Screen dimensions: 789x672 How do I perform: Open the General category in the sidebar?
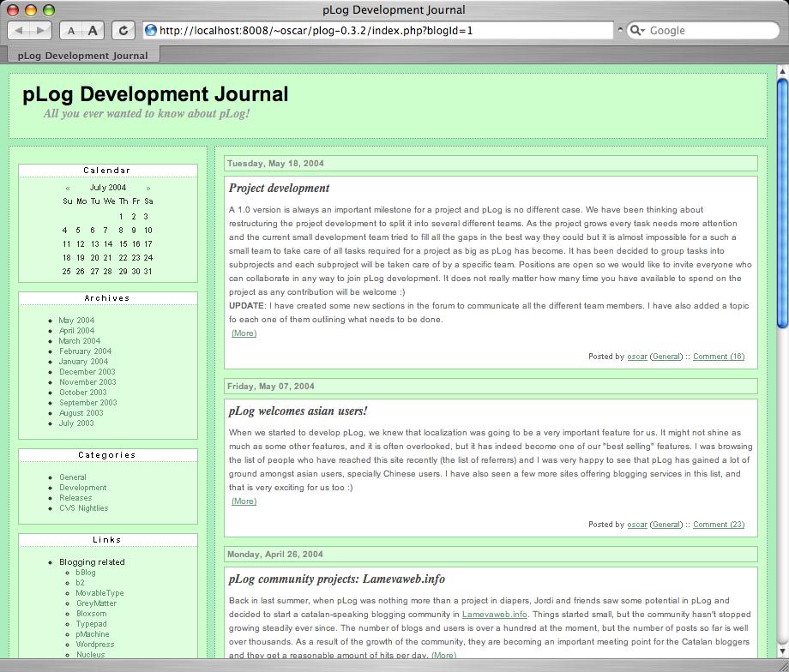pyautogui.click(x=72, y=477)
